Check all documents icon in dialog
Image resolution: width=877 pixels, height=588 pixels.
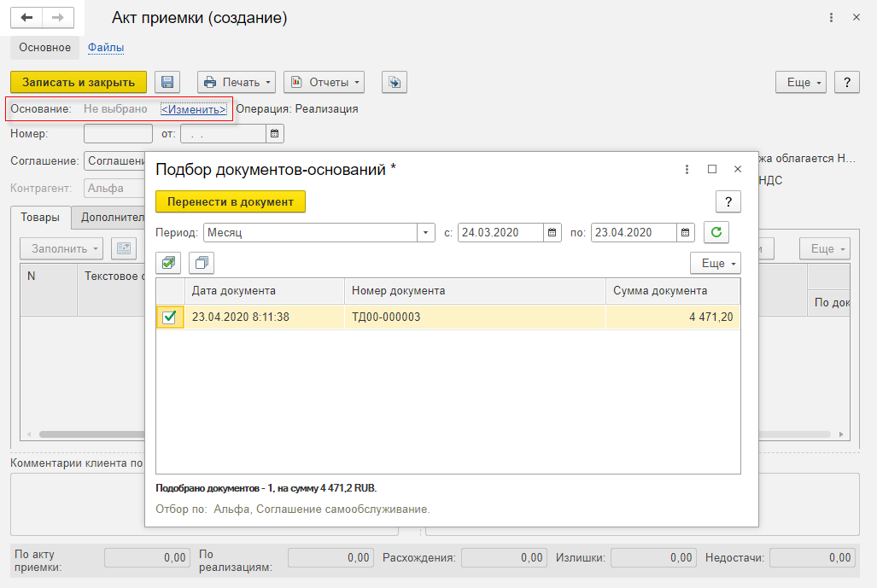[168, 263]
